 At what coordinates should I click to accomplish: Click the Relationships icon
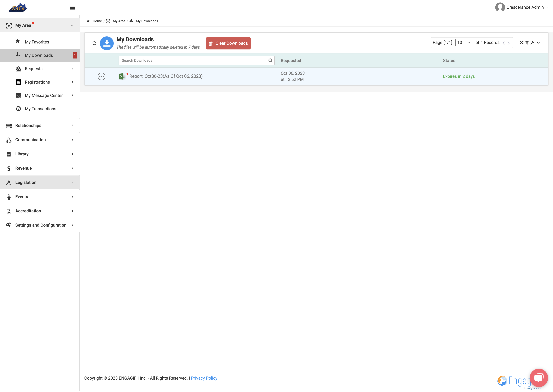coord(9,126)
